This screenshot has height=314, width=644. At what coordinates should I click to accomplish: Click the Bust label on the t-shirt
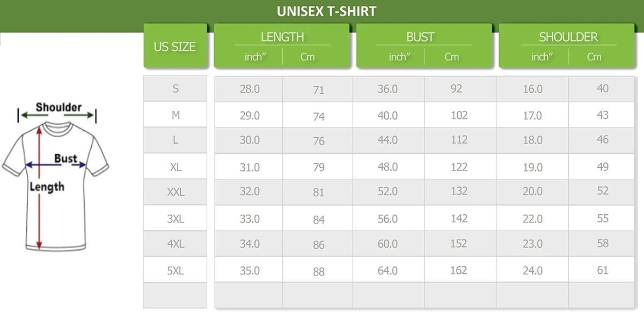pyautogui.click(x=65, y=159)
